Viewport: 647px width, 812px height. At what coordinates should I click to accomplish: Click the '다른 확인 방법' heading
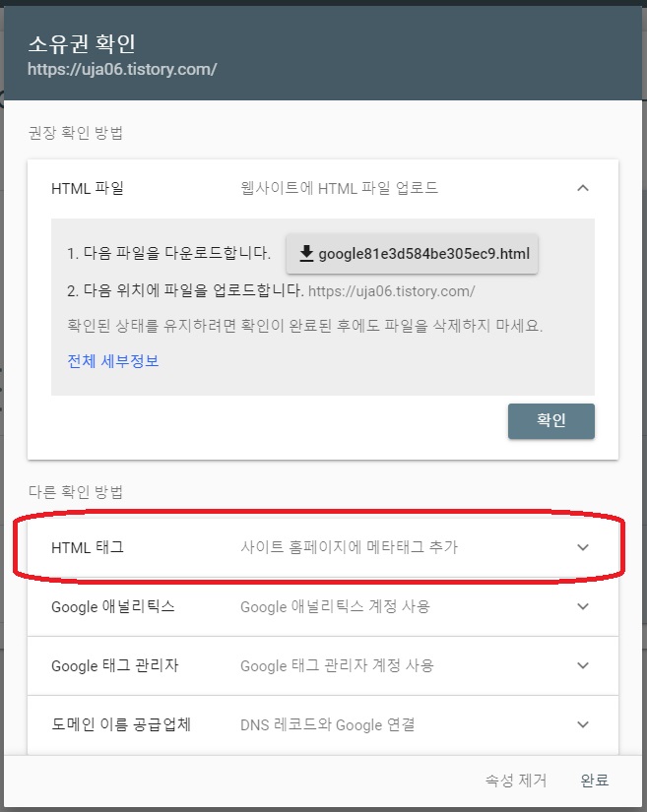coord(76,491)
